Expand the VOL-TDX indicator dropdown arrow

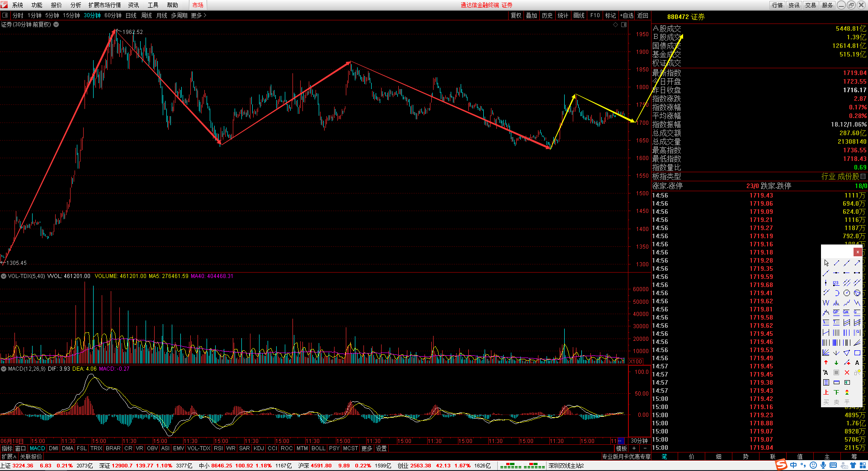click(x=4, y=276)
